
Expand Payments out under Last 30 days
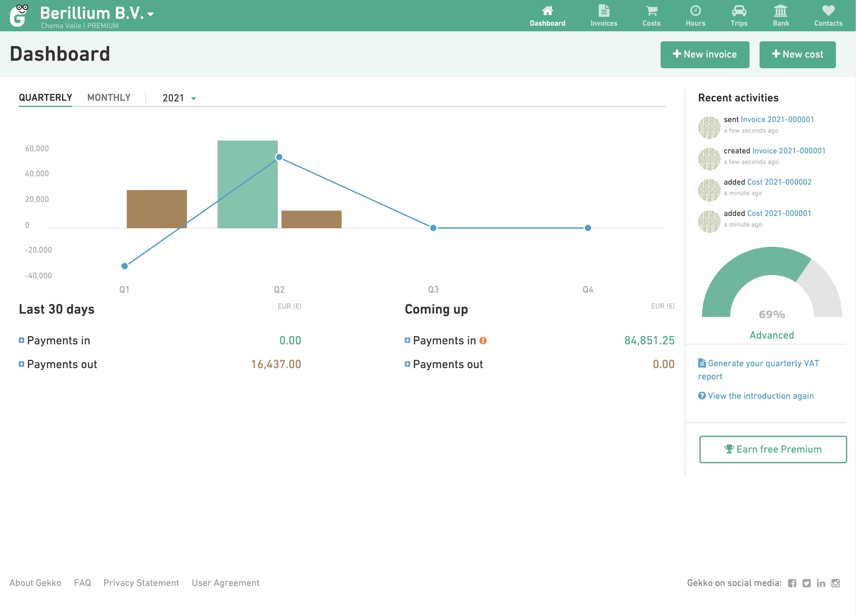pos(22,364)
